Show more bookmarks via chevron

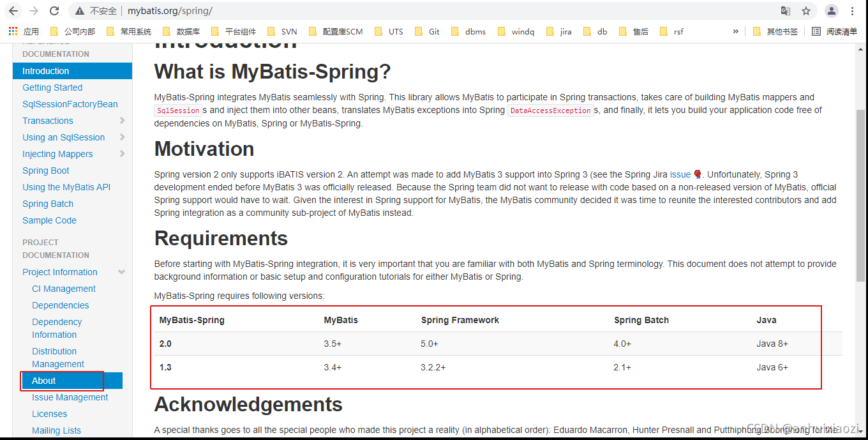click(x=735, y=31)
